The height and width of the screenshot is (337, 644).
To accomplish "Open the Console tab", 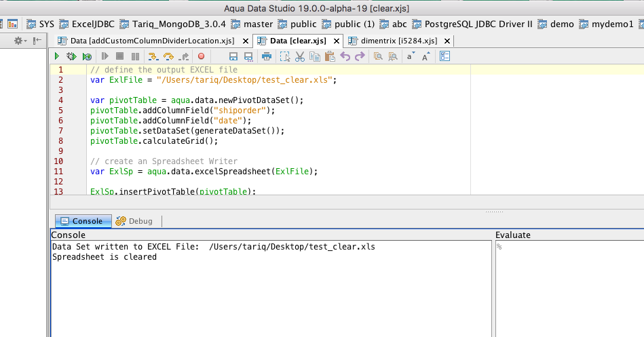I will (83, 221).
